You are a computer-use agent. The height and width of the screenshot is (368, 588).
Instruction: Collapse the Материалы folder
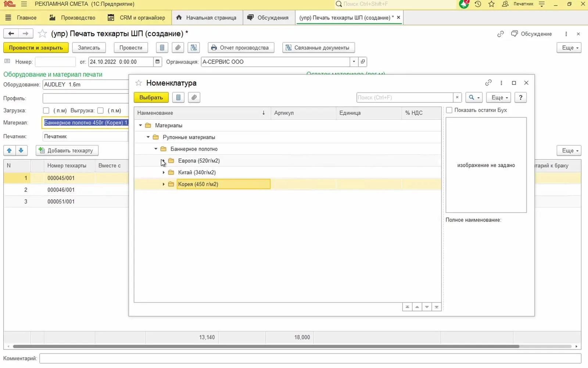140,126
